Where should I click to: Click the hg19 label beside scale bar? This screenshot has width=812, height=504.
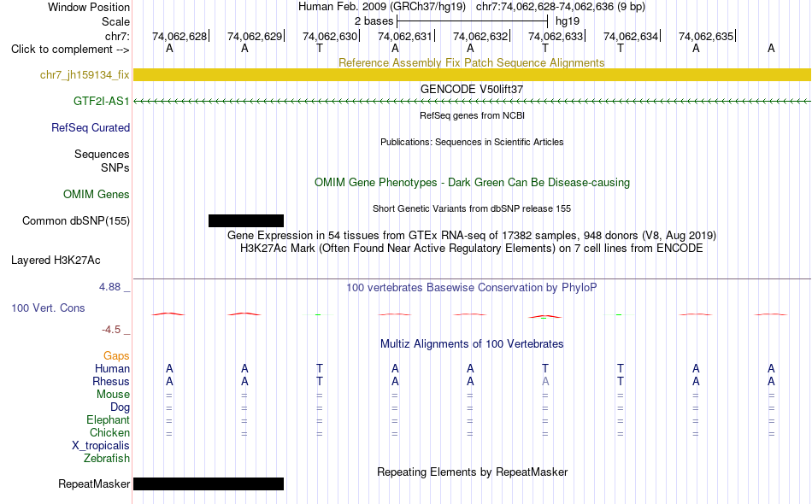point(568,21)
